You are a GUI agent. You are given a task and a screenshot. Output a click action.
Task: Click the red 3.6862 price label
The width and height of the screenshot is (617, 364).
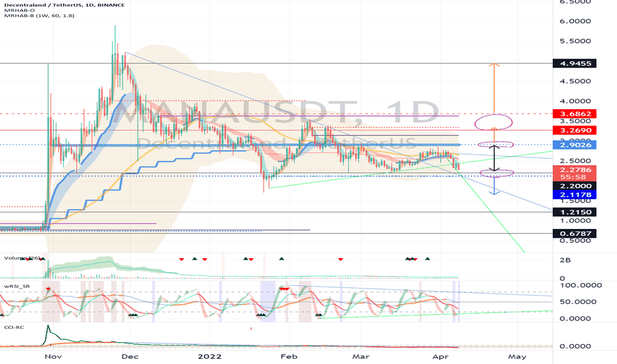[575, 114]
